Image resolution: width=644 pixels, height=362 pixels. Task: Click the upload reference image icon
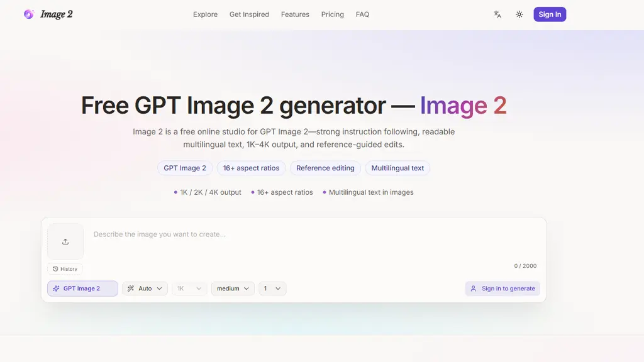click(65, 241)
